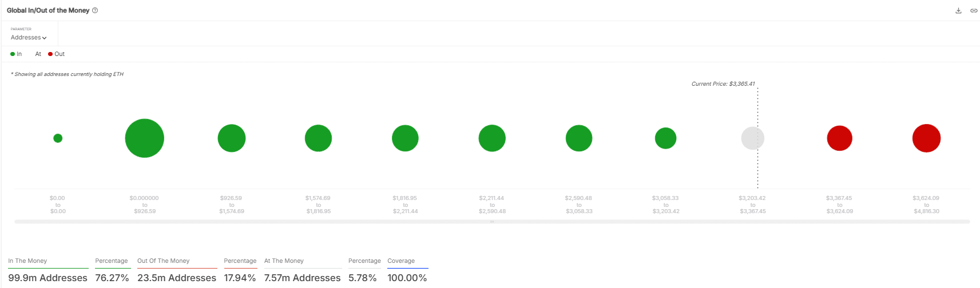Screen dimensions: 980x288
Task: Click the 99.9m Addresses in-the-money value
Action: 47,278
